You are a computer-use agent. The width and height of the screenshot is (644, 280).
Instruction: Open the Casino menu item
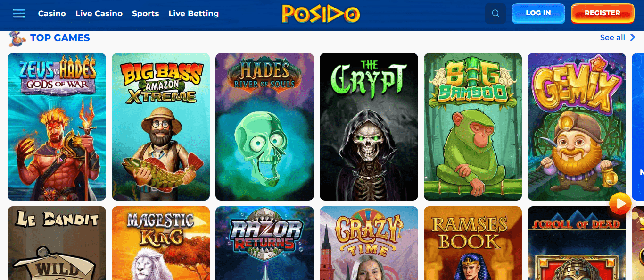tap(52, 14)
